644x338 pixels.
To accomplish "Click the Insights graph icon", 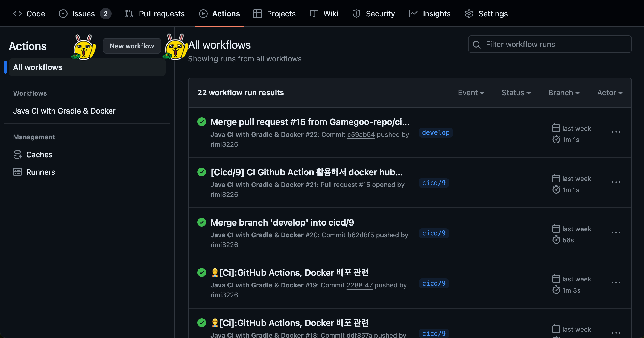I will [413, 14].
